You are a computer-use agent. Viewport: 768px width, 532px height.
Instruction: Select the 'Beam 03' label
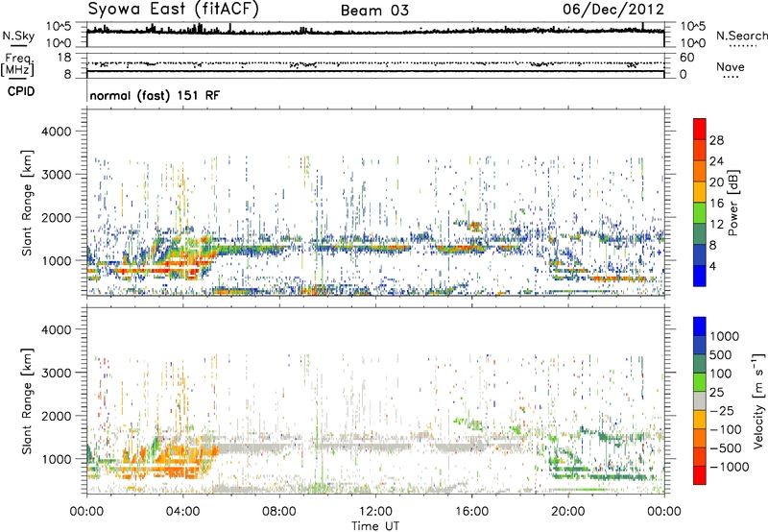coord(374,11)
